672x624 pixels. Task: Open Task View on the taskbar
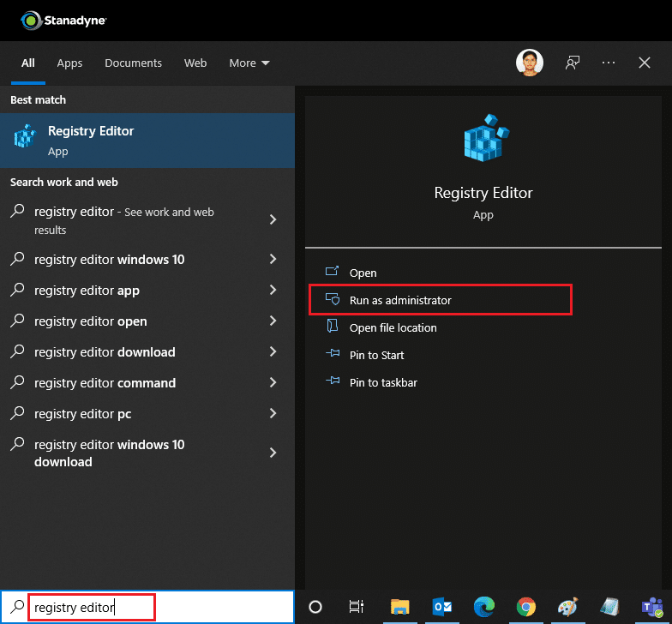(x=357, y=607)
